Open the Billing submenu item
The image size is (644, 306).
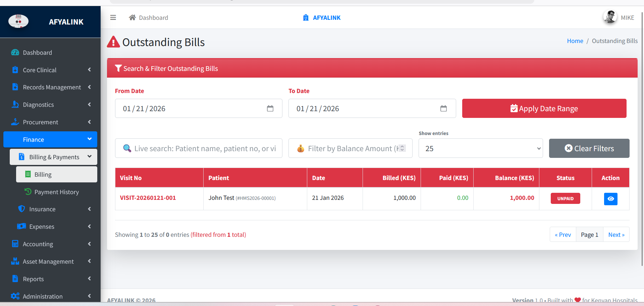[56, 175]
